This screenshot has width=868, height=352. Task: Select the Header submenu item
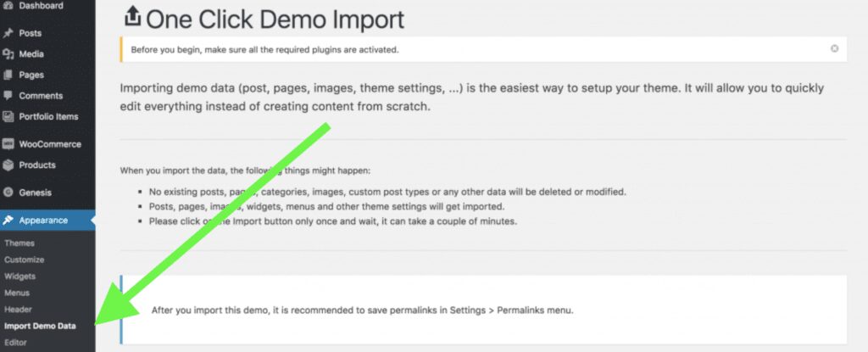[19, 310]
